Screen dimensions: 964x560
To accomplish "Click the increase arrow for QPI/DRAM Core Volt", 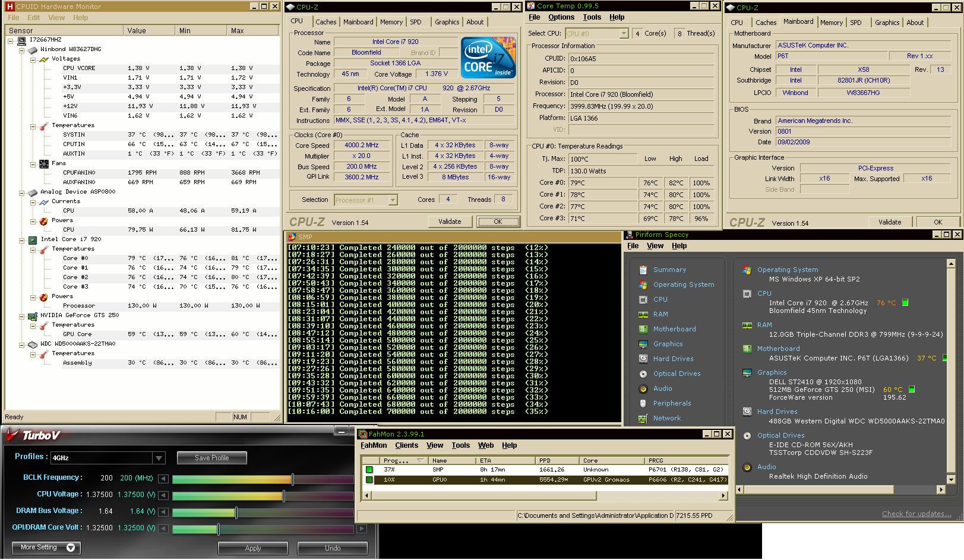I will coord(362,529).
